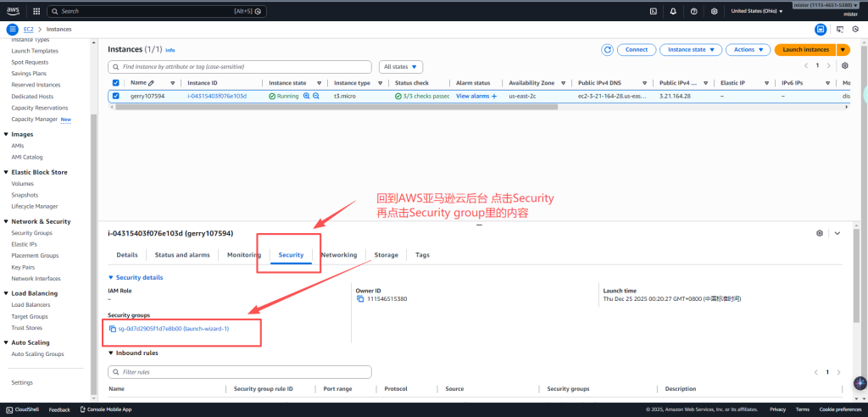
Task: Open Key Pairs in sidebar
Action: pyautogui.click(x=23, y=268)
